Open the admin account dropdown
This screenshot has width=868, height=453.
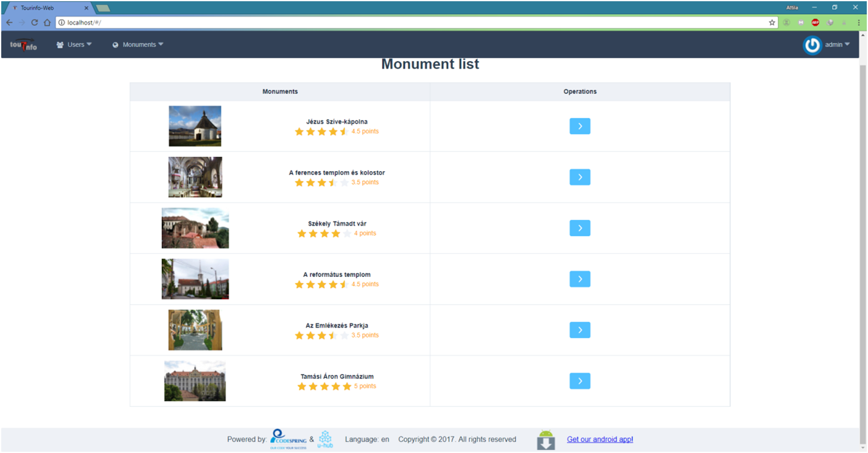[837, 45]
